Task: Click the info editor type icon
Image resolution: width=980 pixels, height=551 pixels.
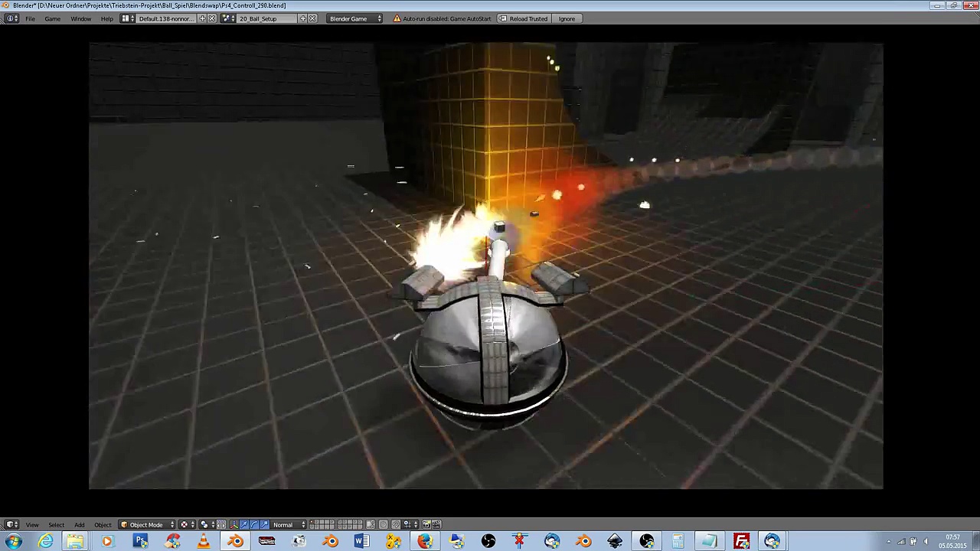Action: [x=11, y=18]
